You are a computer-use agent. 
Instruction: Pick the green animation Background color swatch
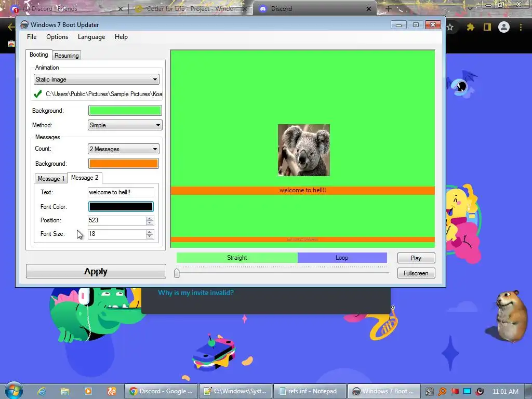[x=125, y=111]
